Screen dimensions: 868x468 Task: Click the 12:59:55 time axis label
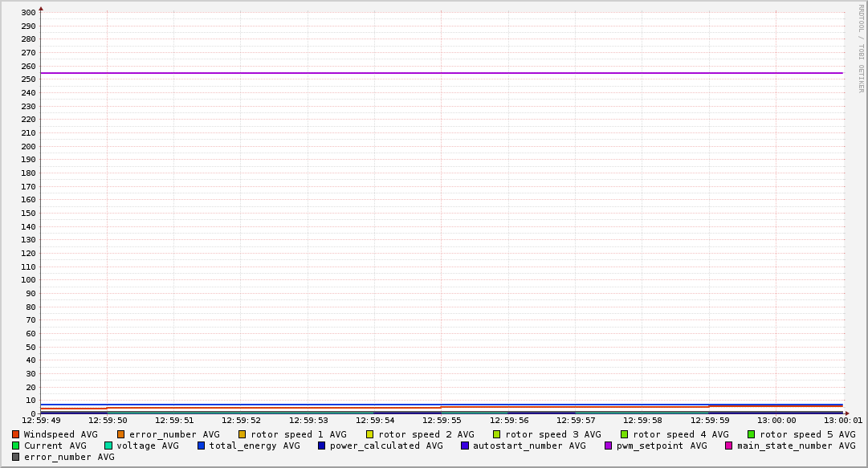pyautogui.click(x=441, y=420)
